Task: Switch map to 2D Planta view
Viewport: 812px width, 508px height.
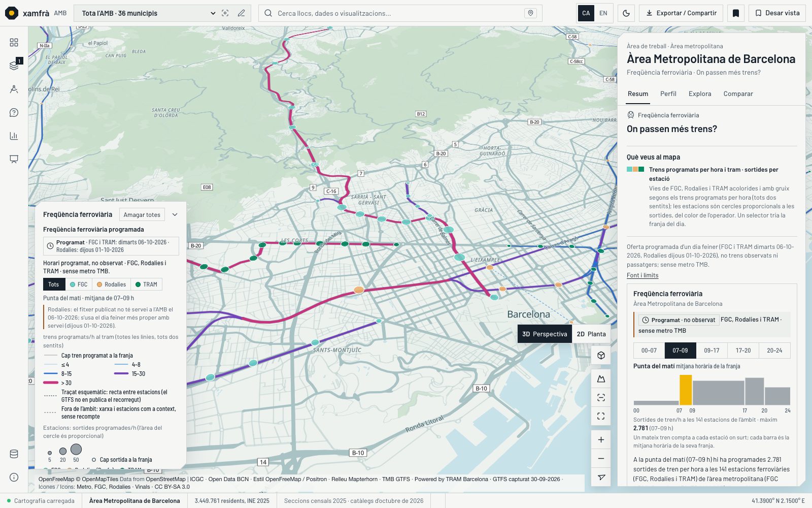Action: coord(591,334)
